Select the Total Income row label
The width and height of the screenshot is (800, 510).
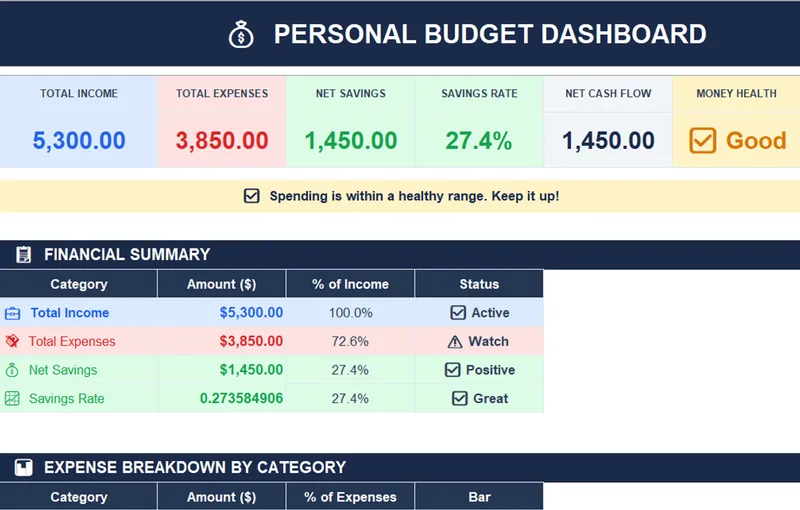click(x=69, y=313)
